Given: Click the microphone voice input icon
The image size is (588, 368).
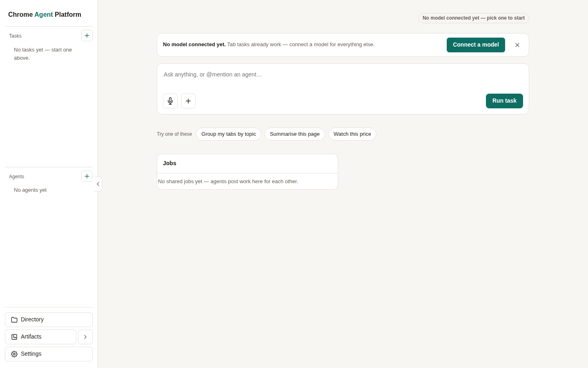Looking at the screenshot, I should pyautogui.click(x=170, y=101).
